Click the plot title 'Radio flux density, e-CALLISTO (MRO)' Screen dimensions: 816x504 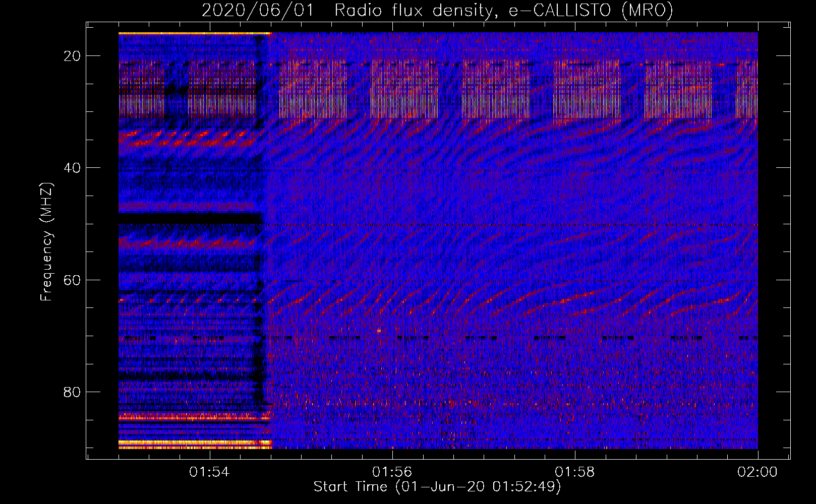[x=503, y=10]
